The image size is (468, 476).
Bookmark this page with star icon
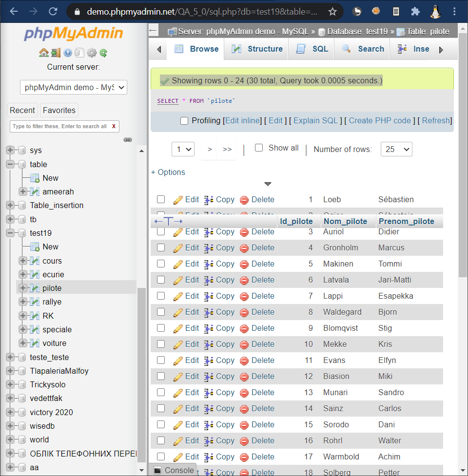point(332,12)
